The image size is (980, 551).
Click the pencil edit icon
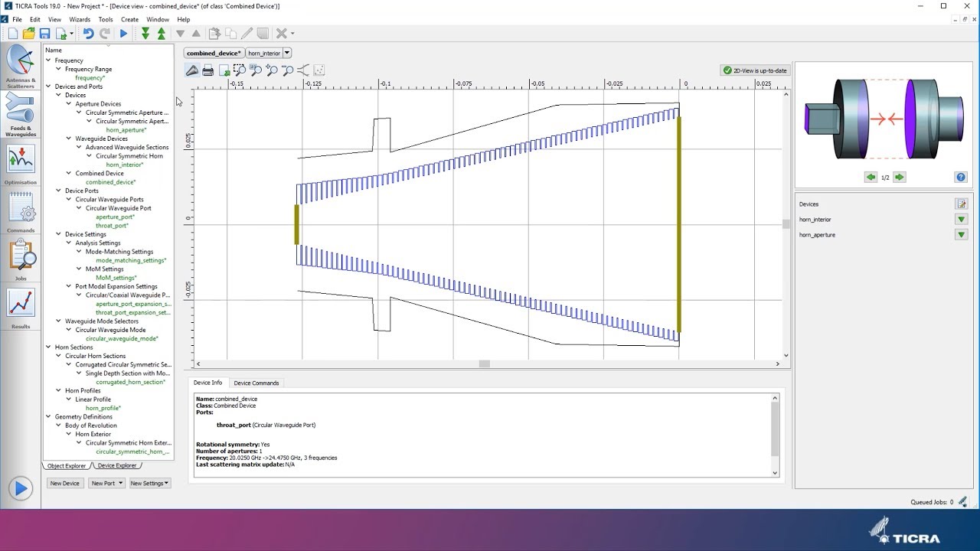coord(247,34)
